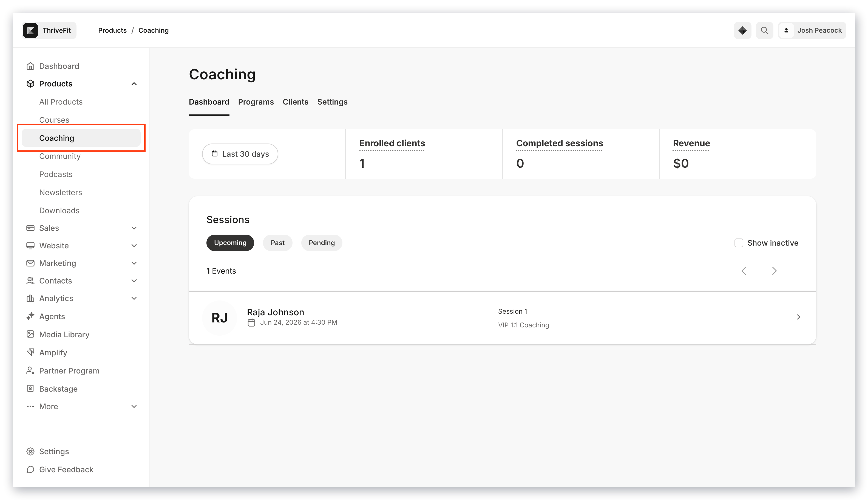Click the Completed sessions label
This screenshot has height=500, width=868.
(x=560, y=143)
